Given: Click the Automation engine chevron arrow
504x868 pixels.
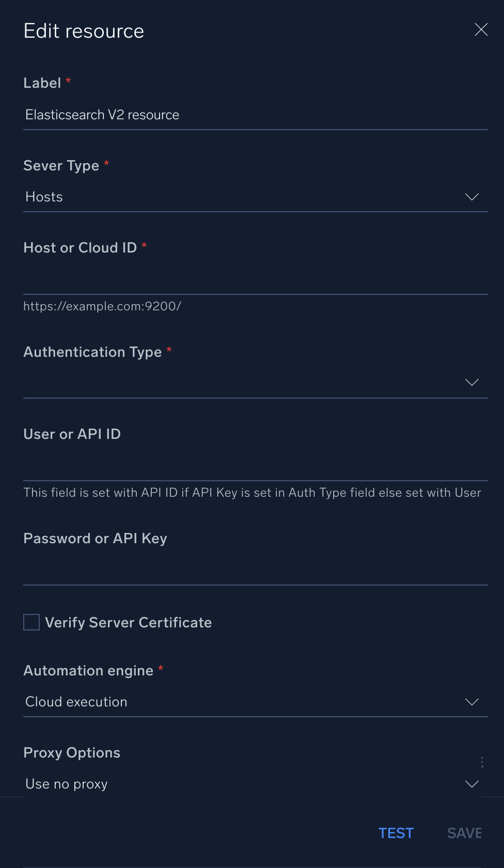Looking at the screenshot, I should tap(471, 702).
